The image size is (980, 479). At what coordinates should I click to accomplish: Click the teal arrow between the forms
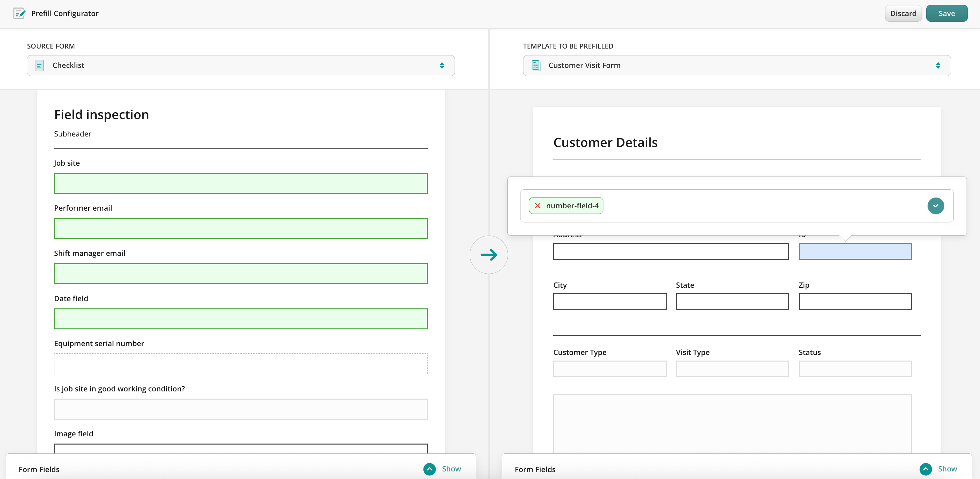click(488, 255)
